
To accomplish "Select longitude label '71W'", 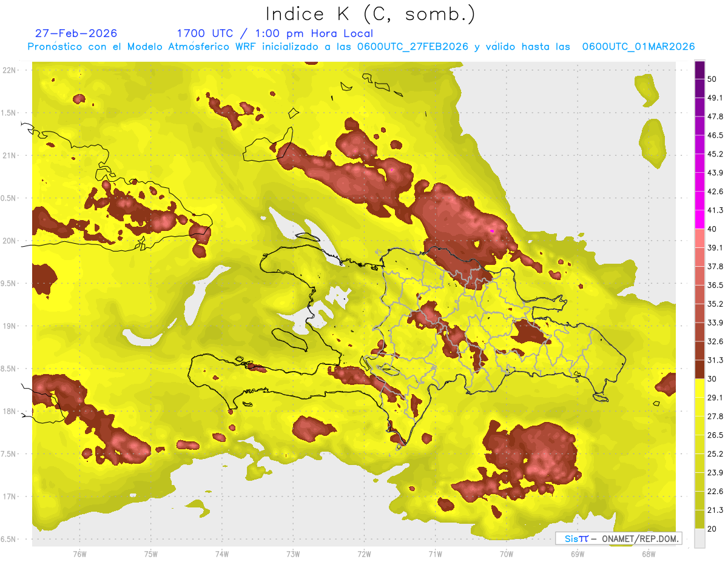I will pyautogui.click(x=435, y=554).
